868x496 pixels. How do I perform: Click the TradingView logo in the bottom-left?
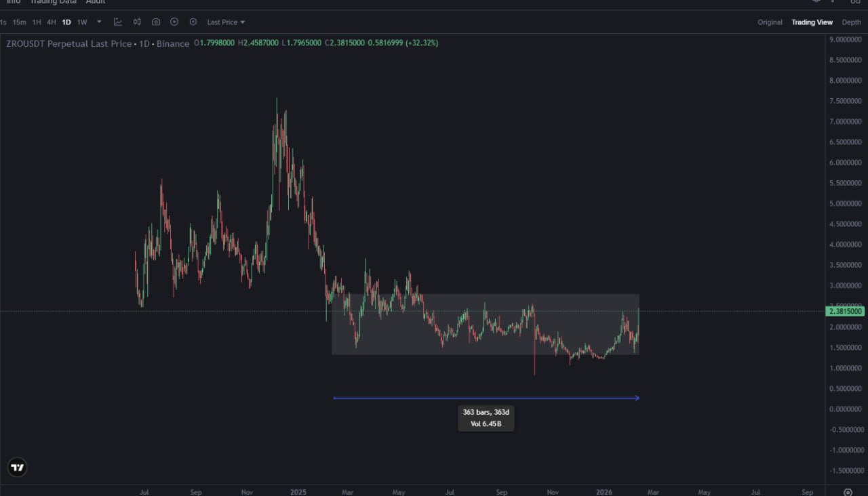16,467
